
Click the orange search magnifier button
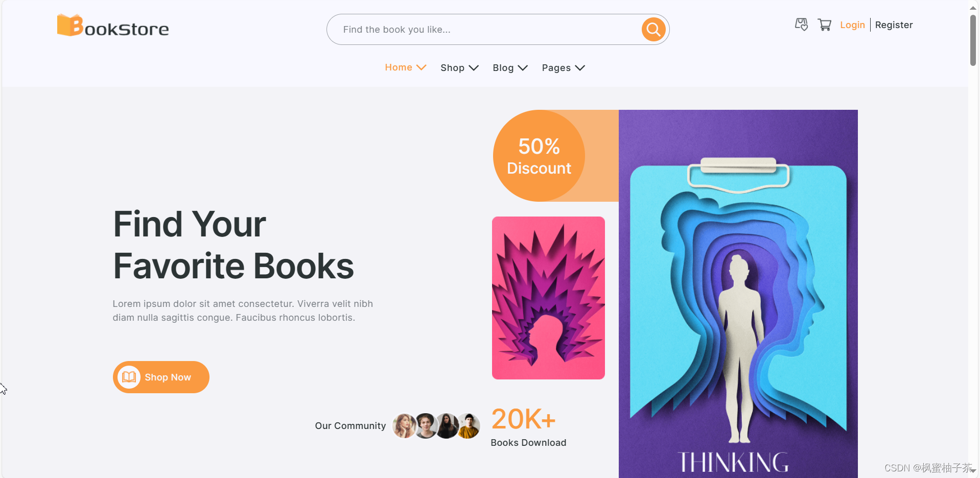(x=653, y=30)
